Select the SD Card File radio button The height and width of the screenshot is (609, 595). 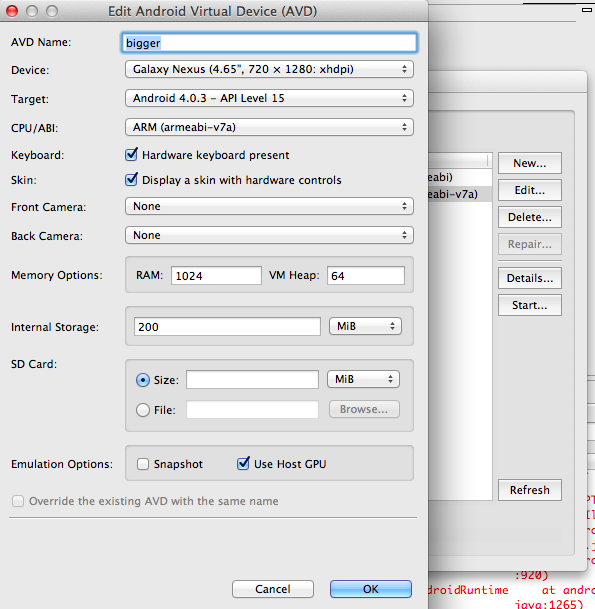(x=143, y=410)
